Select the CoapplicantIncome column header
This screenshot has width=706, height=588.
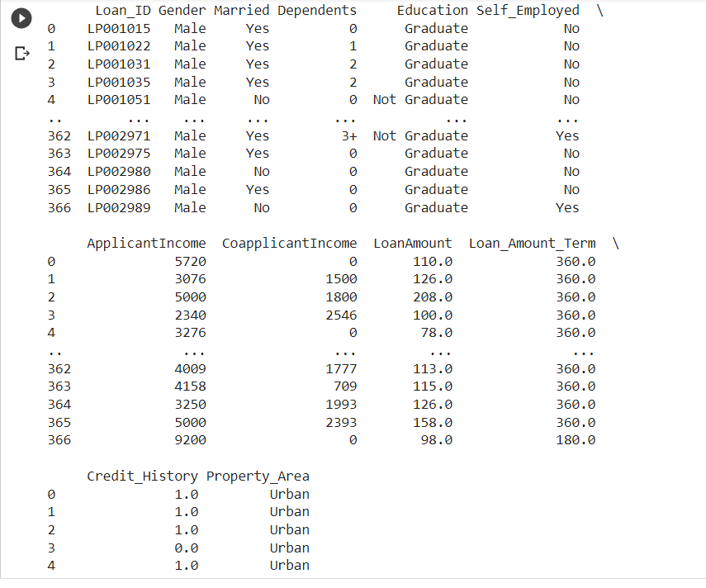tap(290, 244)
